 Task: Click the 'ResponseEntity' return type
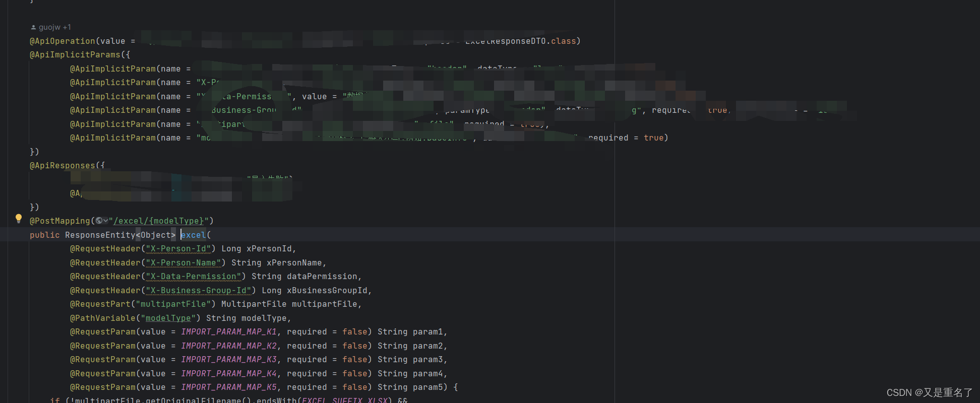pos(100,235)
